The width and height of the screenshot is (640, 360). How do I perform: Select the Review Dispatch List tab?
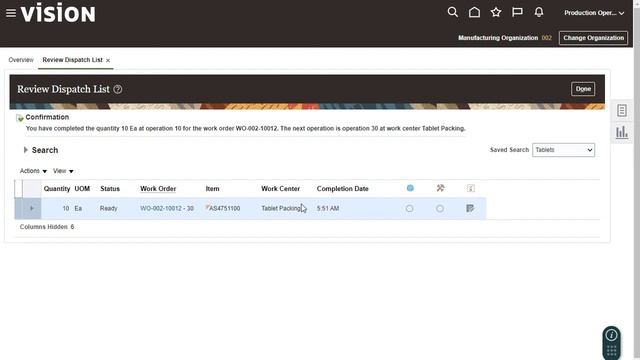[x=72, y=60]
